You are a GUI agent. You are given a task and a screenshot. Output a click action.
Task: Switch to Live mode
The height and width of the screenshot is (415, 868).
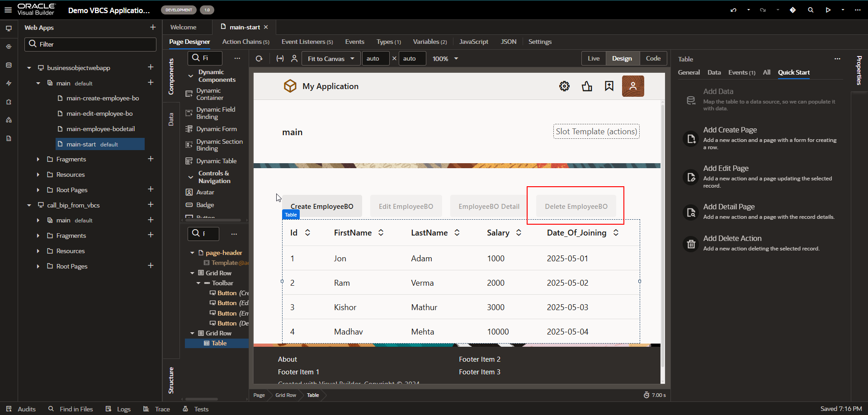point(593,58)
